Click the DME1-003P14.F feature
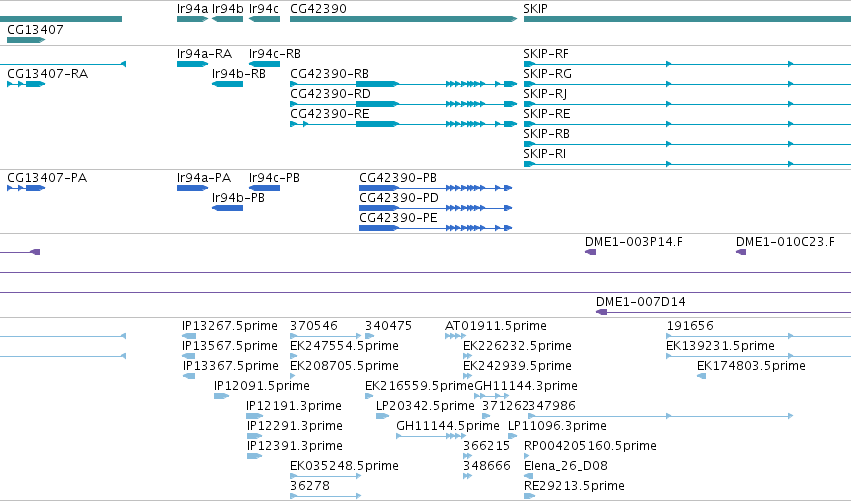 [590, 252]
